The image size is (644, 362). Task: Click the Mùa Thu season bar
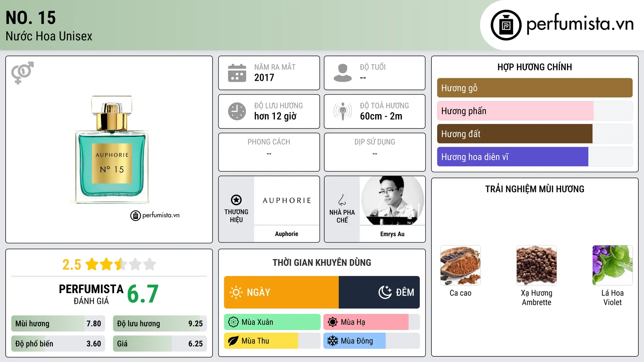click(x=272, y=341)
